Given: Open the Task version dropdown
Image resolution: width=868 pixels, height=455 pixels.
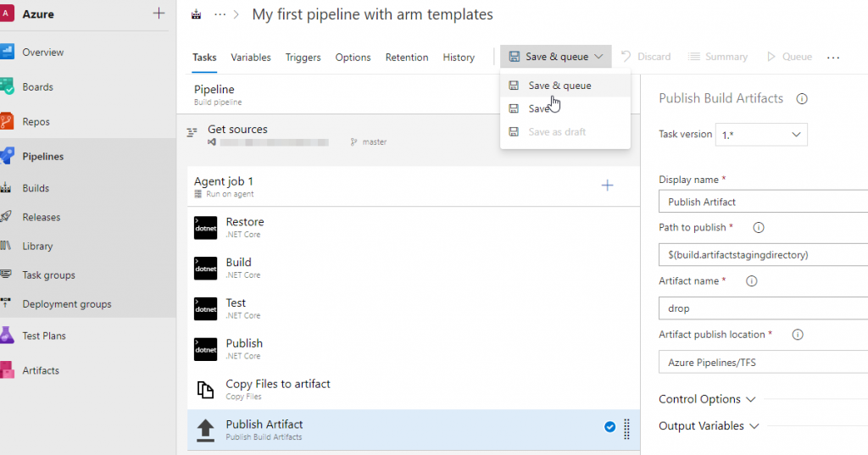Looking at the screenshot, I should (761, 135).
